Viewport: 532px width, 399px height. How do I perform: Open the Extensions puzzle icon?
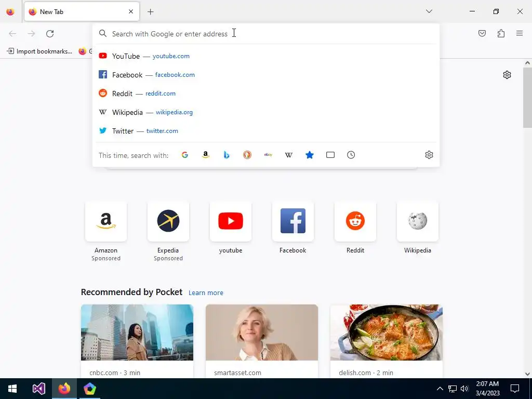click(501, 33)
